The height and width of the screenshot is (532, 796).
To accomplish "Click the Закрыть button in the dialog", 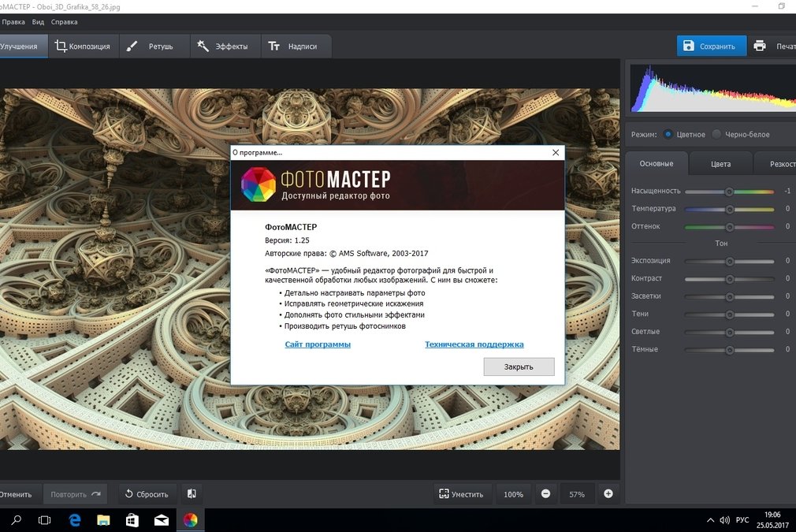I will [519, 366].
